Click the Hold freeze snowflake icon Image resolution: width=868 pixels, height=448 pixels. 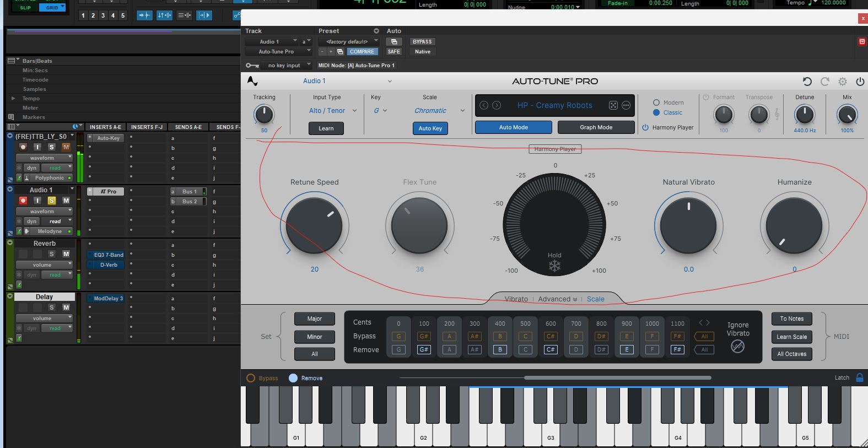pyautogui.click(x=554, y=266)
